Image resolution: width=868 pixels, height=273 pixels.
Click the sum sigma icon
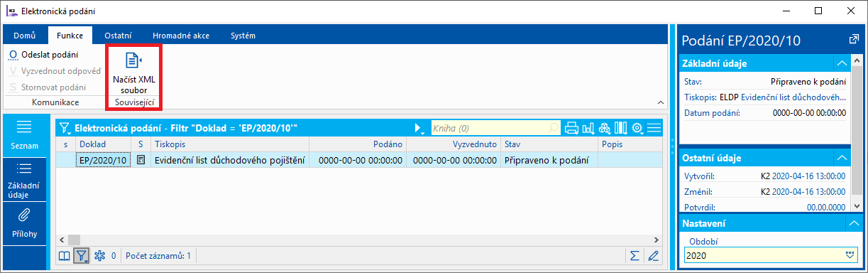point(635,255)
